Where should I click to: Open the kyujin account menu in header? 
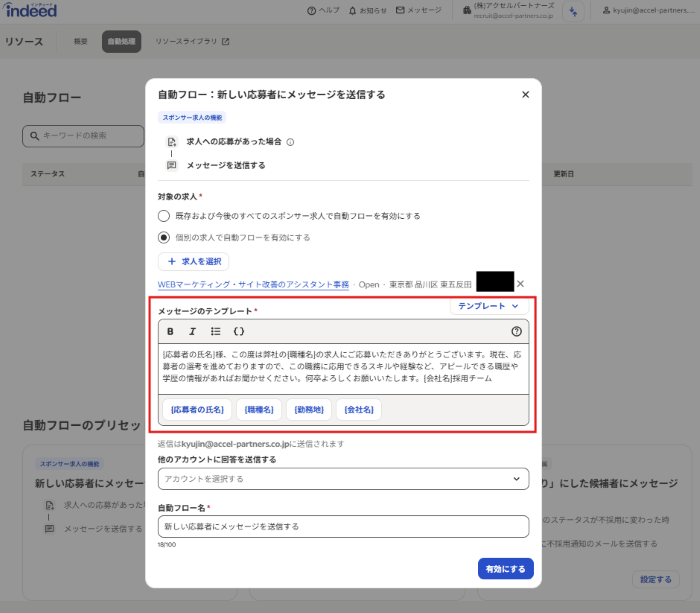[645, 10]
